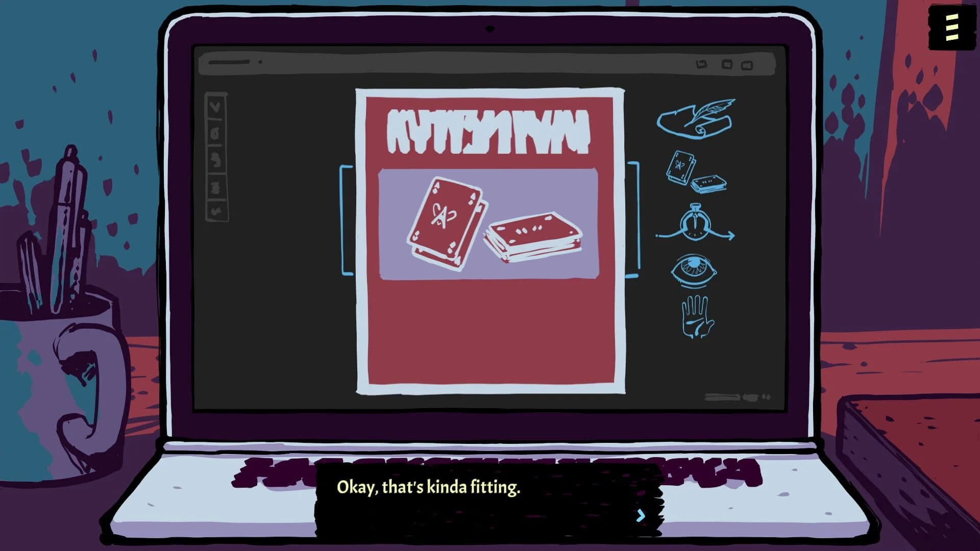
Task: Click the refresh arrow in the browser toolbar
Action: click(701, 65)
